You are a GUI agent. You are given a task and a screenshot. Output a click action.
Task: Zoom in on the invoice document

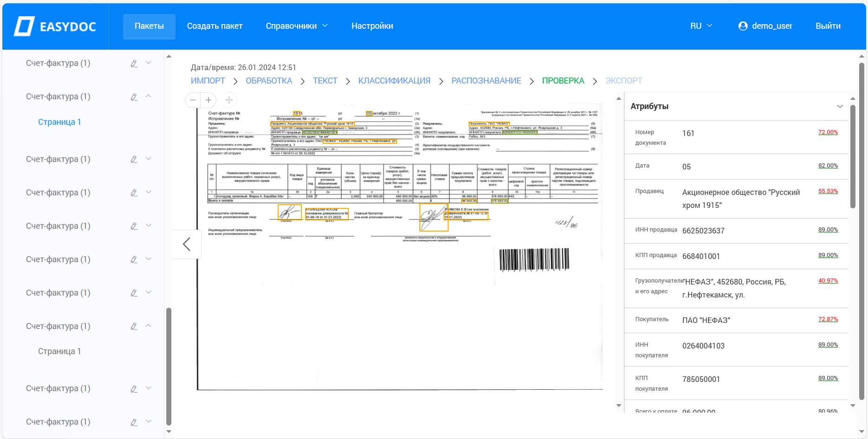(208, 100)
